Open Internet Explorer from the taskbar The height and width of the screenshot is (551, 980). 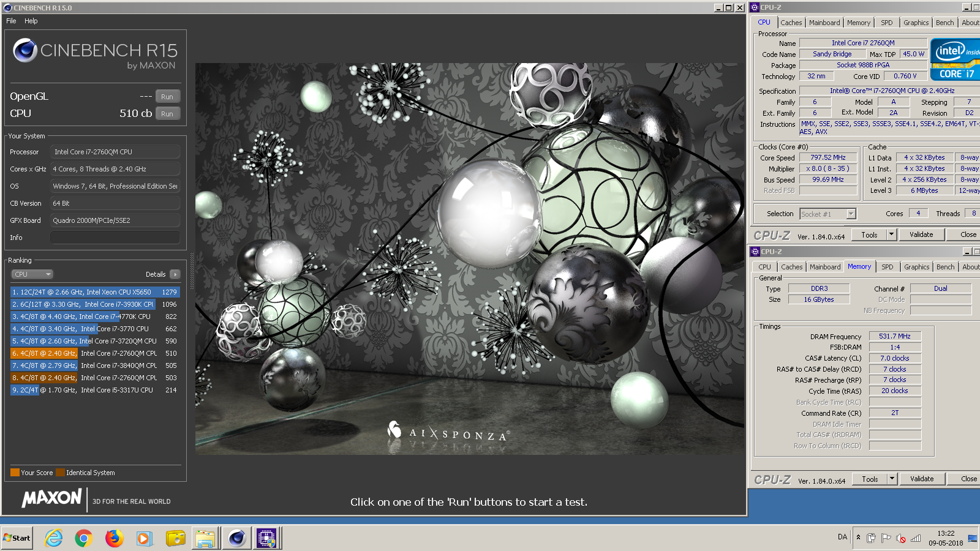pos(54,538)
